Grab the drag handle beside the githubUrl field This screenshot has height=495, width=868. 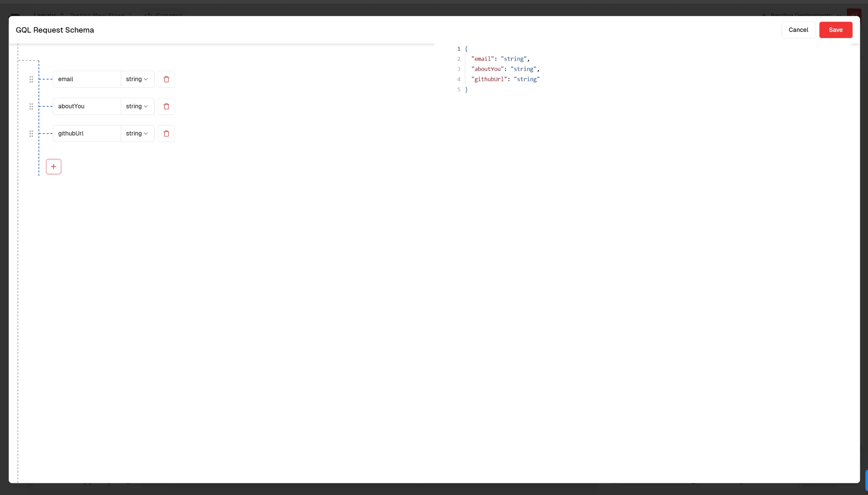click(x=31, y=134)
